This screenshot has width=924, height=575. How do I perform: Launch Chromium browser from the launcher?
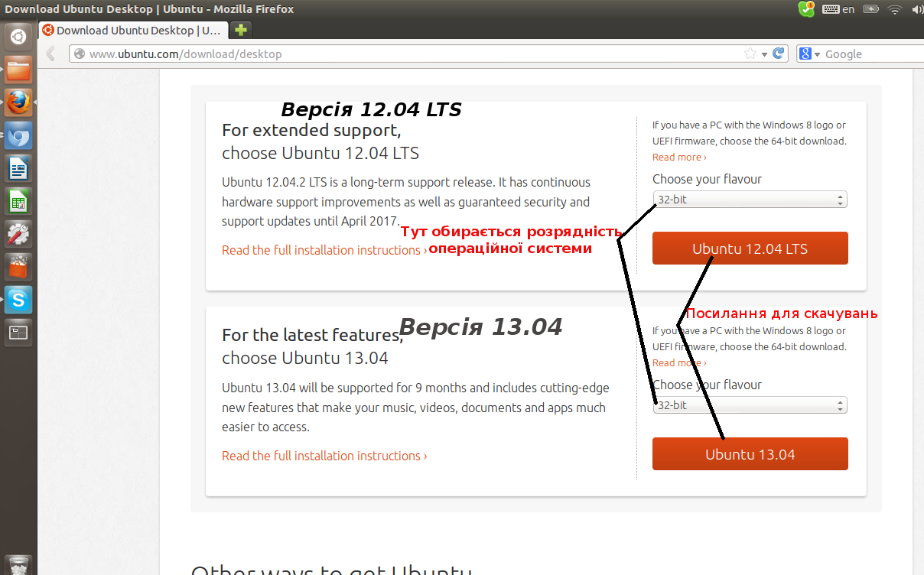(x=18, y=135)
